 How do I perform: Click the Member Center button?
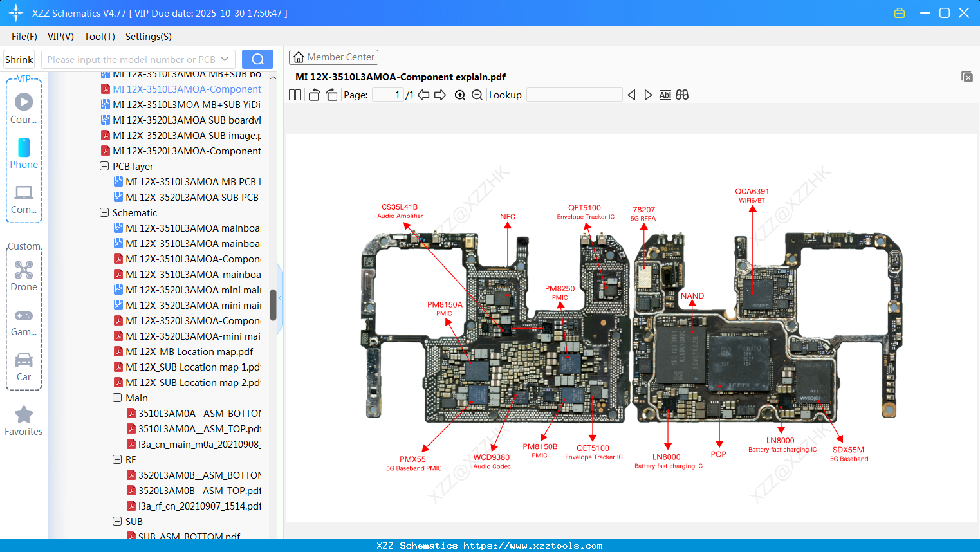coord(333,57)
